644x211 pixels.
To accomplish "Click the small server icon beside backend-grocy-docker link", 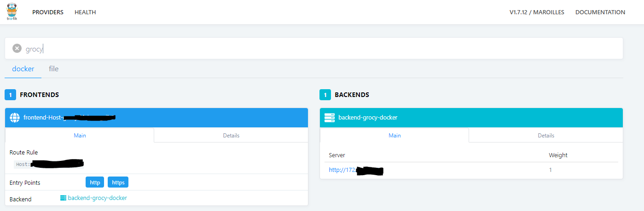I will [x=63, y=198].
